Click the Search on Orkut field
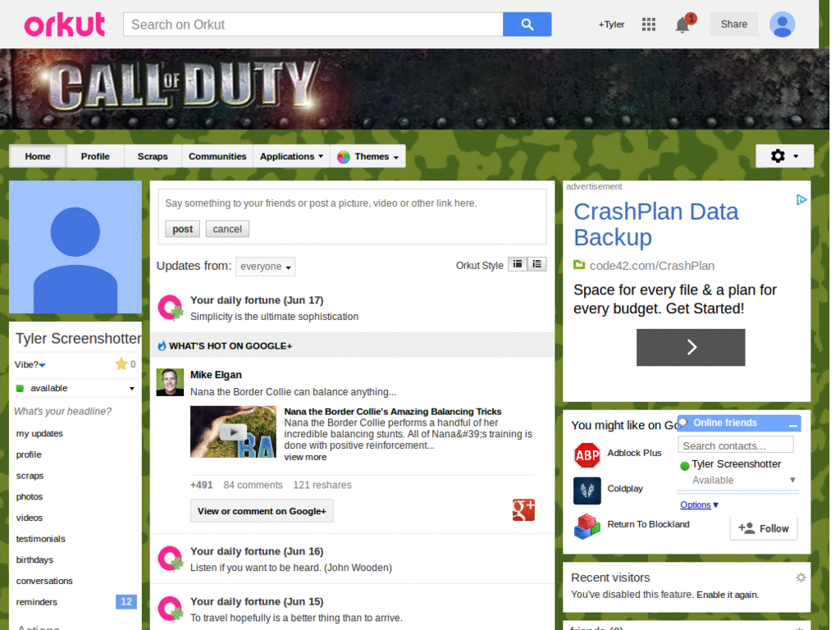This screenshot has height=630, width=840. coord(313,25)
